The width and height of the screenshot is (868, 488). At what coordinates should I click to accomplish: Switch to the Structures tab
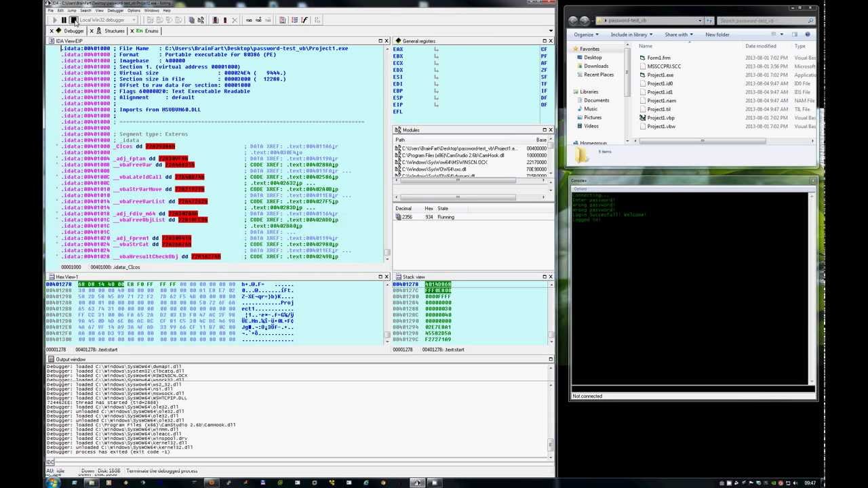[x=114, y=31]
